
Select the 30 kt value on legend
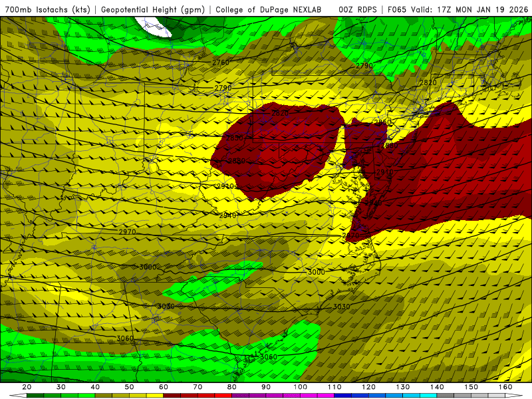61,387
